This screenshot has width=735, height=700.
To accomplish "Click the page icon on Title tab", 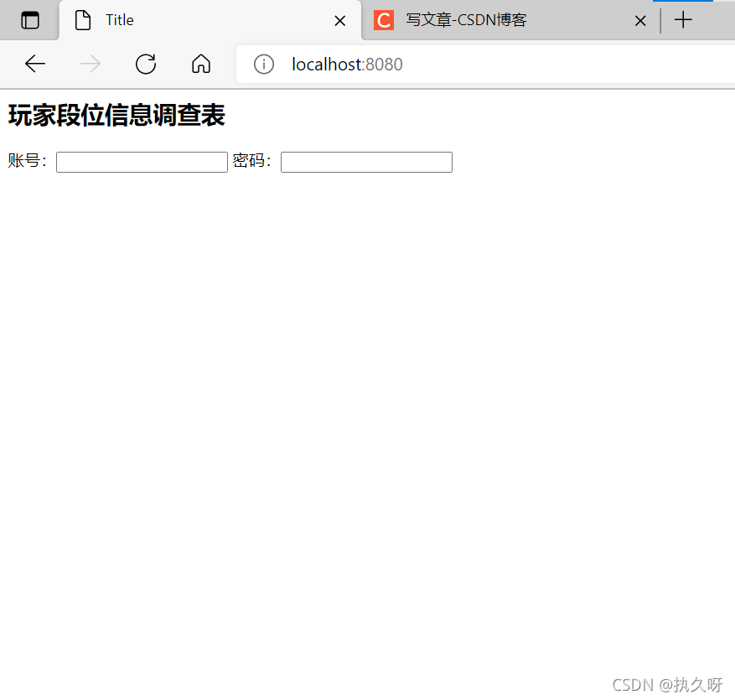I will coord(83,20).
